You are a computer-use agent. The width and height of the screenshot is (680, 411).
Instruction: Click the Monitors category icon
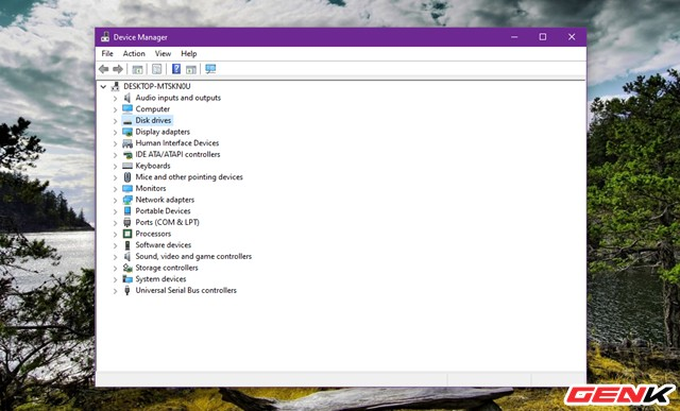pos(127,188)
